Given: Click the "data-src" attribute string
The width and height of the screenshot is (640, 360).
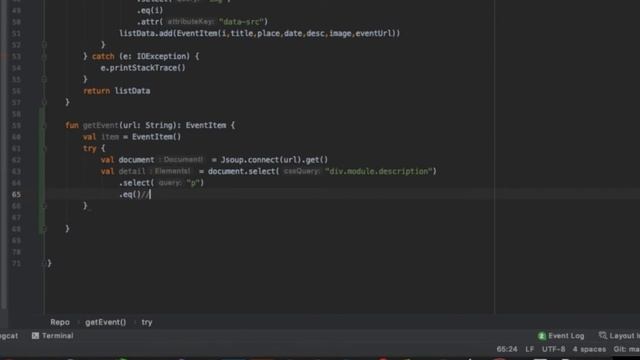Looking at the screenshot, I should pos(241,22).
